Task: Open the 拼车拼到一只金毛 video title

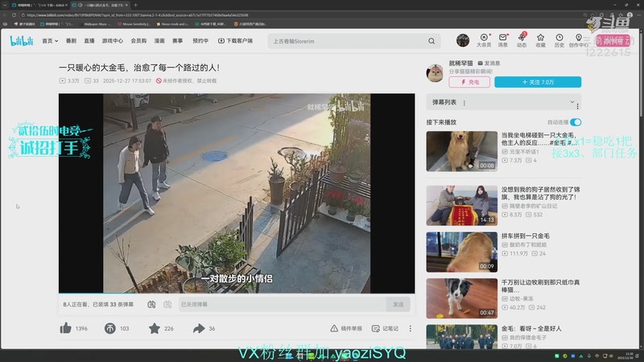Action: point(526,236)
